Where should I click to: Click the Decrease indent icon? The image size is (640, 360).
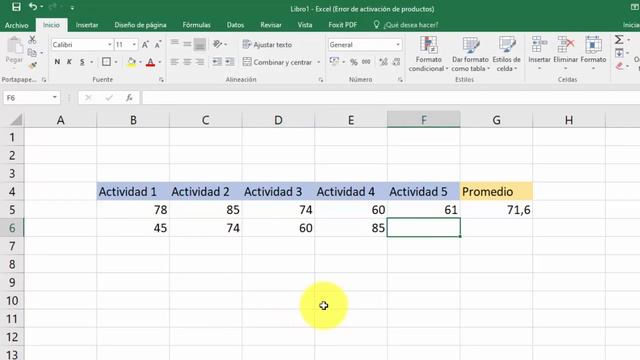(x=217, y=62)
